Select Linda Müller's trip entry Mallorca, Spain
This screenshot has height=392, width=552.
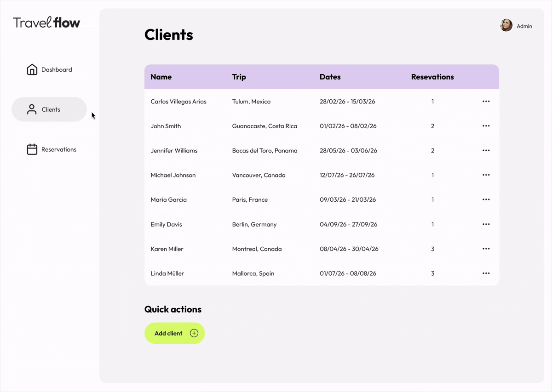point(253,273)
